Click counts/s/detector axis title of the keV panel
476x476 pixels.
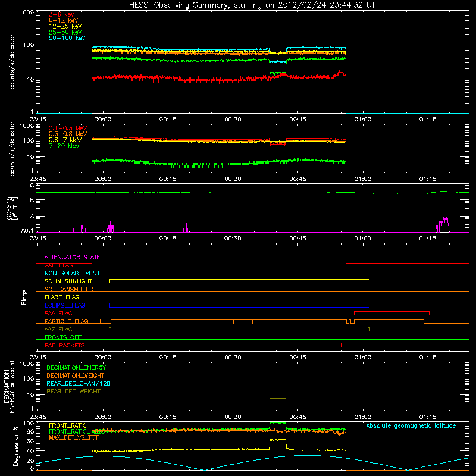pyautogui.click(x=12, y=62)
